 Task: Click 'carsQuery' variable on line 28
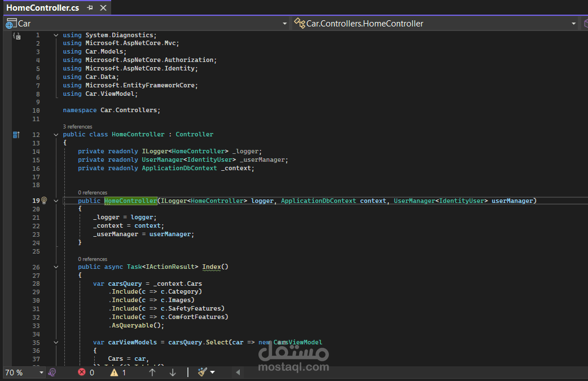point(125,283)
